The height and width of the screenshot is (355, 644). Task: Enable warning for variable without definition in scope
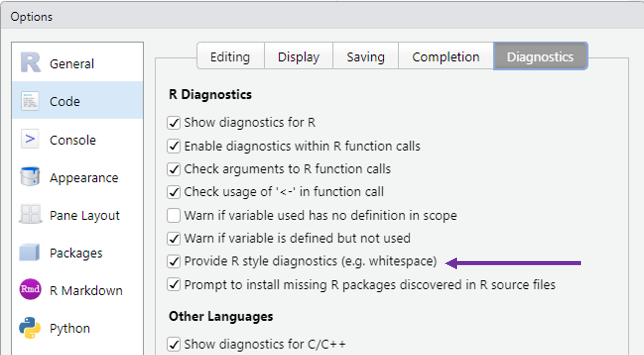coord(174,216)
